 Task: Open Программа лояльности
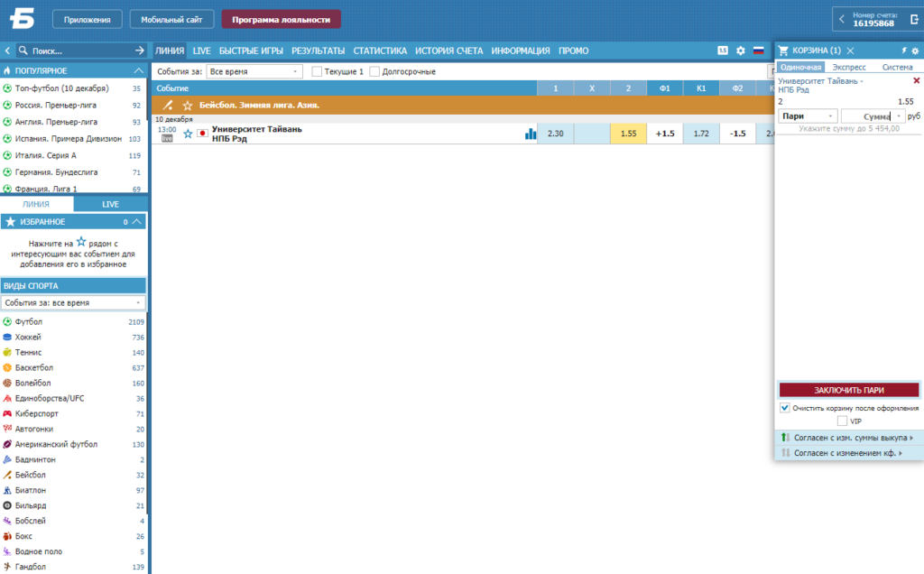point(282,20)
